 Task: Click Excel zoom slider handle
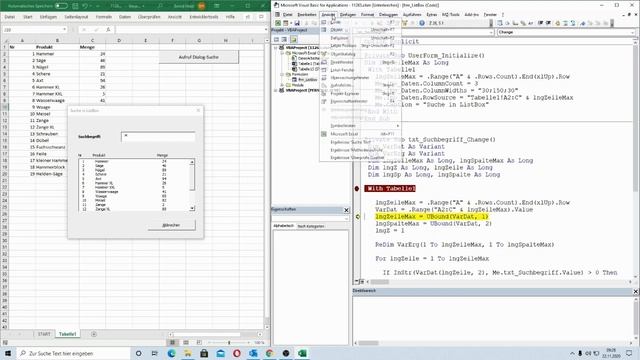pyautogui.click(x=229, y=342)
